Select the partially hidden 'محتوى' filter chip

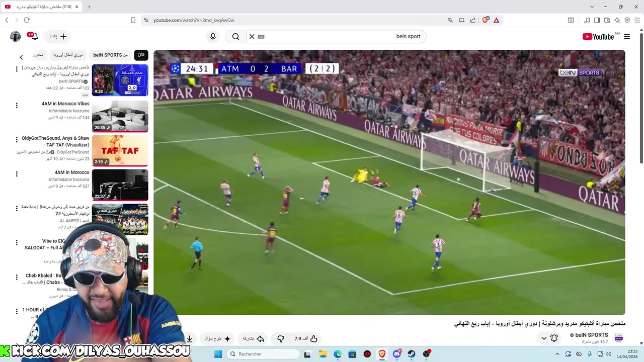38,55
